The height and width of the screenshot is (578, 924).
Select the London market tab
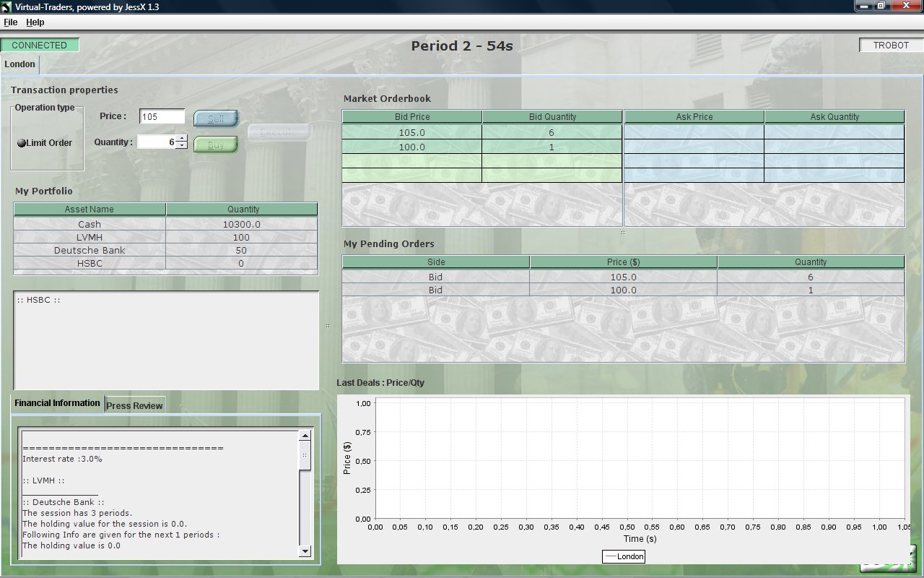[x=19, y=64]
